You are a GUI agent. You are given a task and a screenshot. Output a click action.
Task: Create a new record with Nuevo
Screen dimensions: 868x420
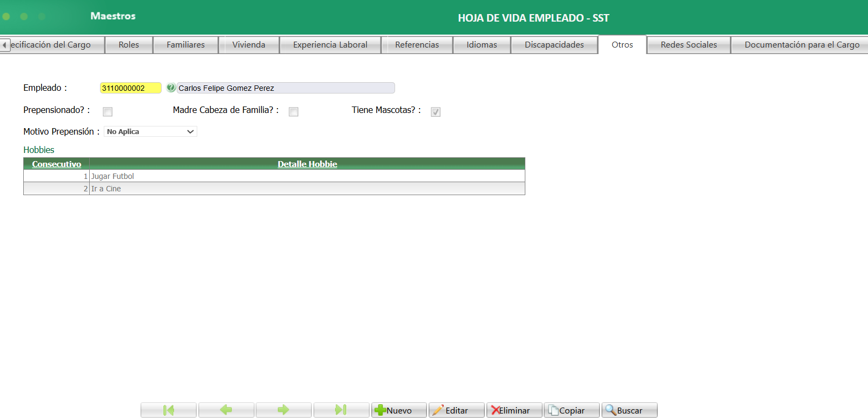[x=399, y=410]
